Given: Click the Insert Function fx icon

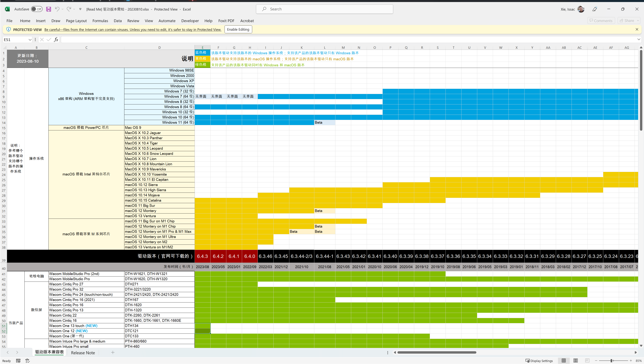Looking at the screenshot, I should click(x=56, y=40).
